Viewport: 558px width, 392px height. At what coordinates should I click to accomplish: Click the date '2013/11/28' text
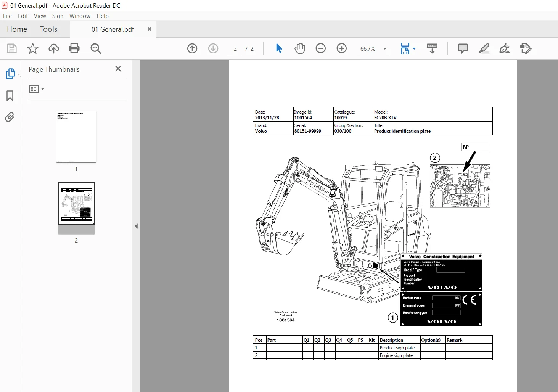(x=267, y=118)
